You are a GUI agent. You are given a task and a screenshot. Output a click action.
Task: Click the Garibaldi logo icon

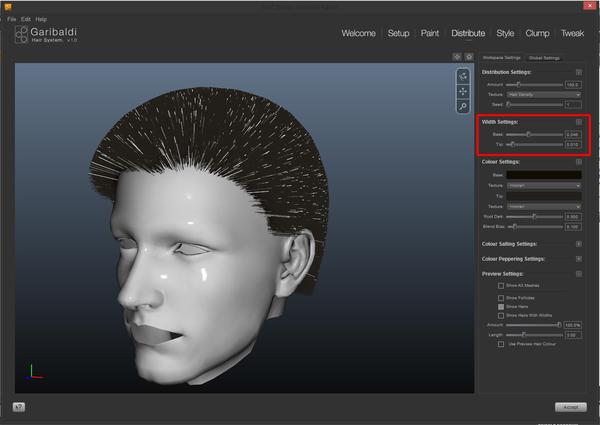pyautogui.click(x=22, y=36)
